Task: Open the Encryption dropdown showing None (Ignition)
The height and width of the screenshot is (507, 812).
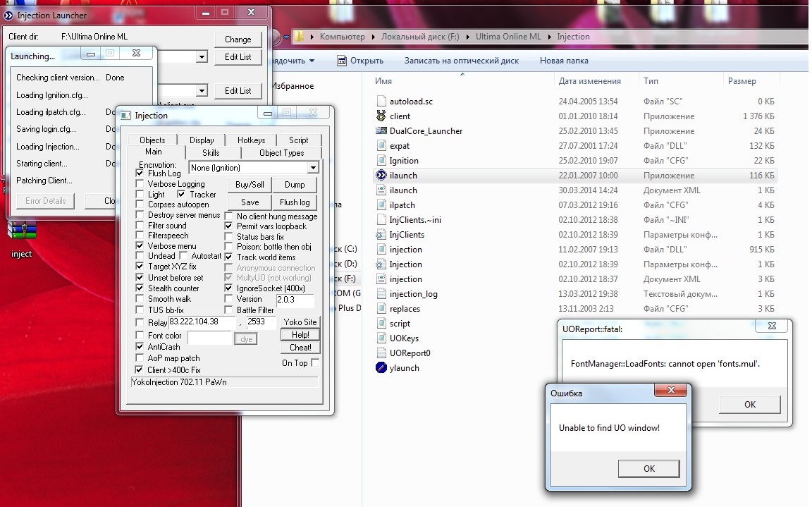Action: tap(313, 168)
